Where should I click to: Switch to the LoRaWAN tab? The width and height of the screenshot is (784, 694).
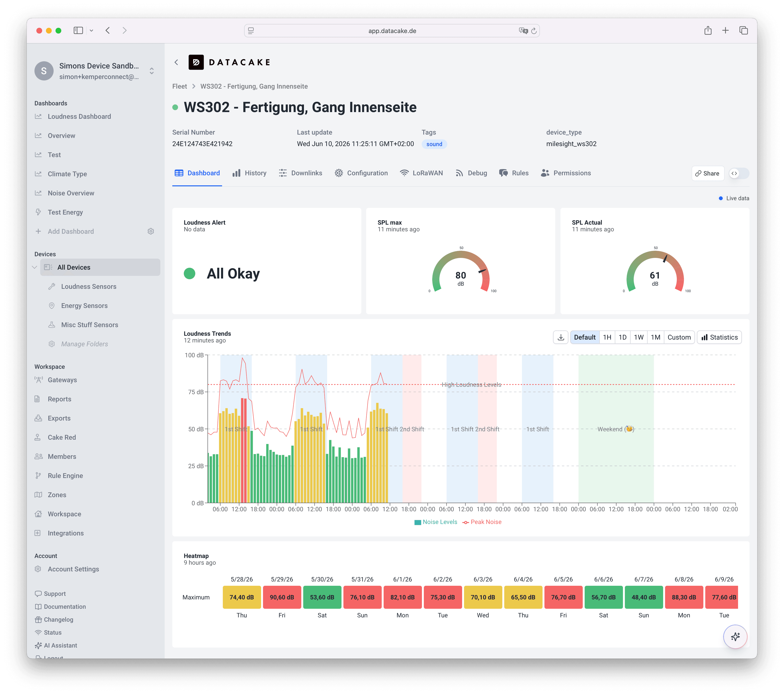pyautogui.click(x=421, y=173)
